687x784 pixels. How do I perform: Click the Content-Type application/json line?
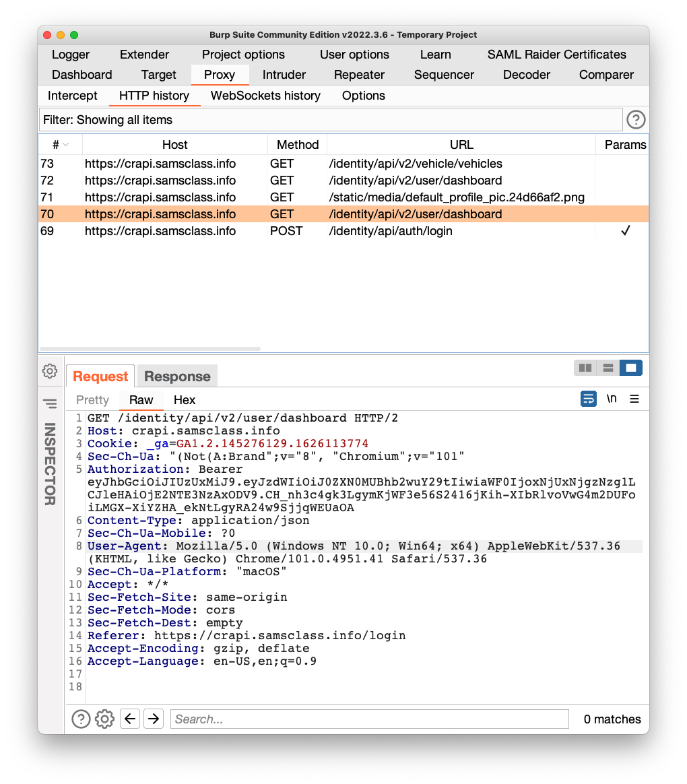199,521
